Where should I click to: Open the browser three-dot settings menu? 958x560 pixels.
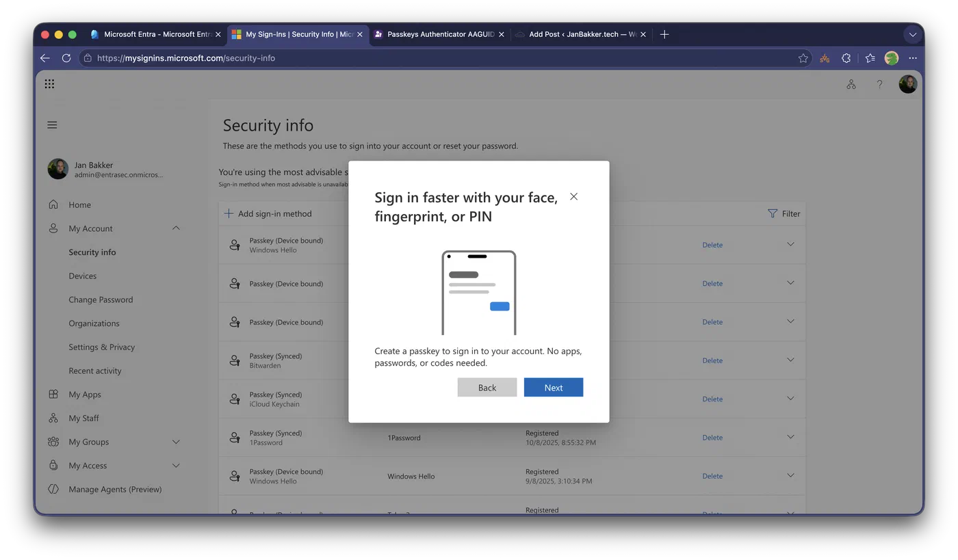coord(913,58)
